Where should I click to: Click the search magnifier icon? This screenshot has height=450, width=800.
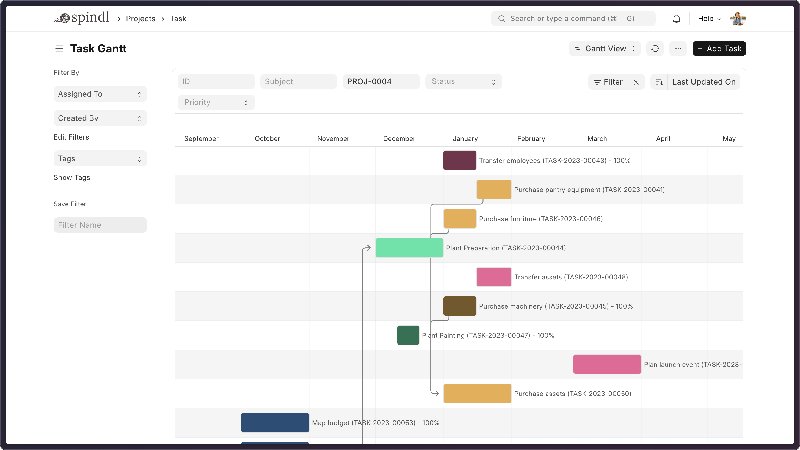[502, 18]
